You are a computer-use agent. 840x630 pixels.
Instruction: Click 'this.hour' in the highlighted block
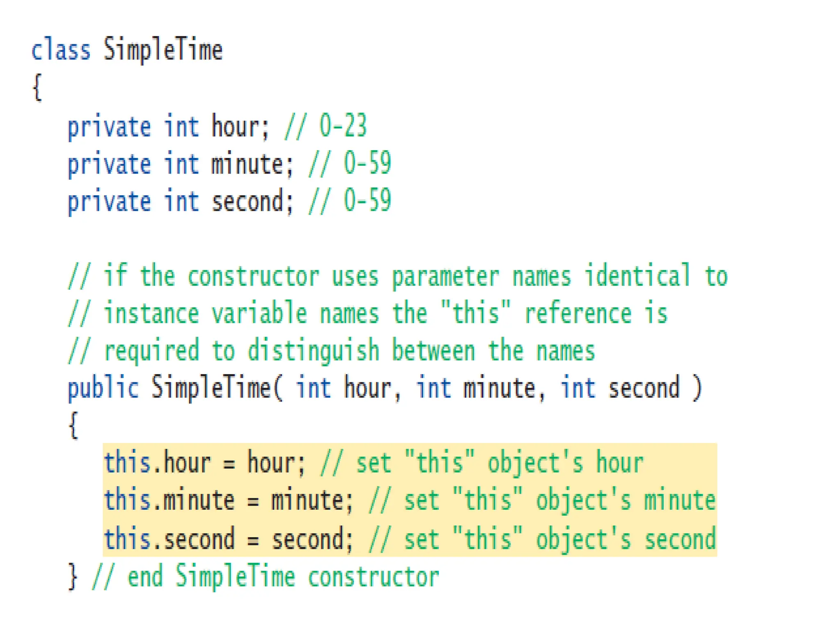point(157,463)
